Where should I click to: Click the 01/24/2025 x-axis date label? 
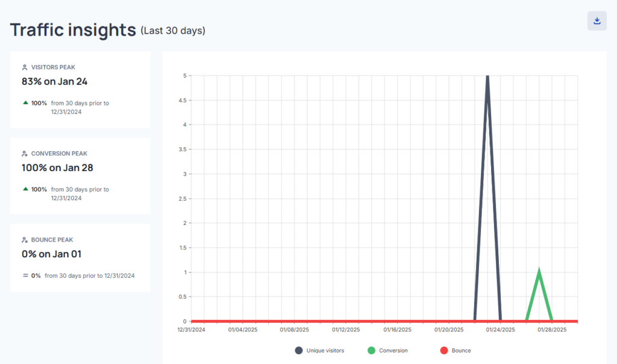[x=501, y=330]
